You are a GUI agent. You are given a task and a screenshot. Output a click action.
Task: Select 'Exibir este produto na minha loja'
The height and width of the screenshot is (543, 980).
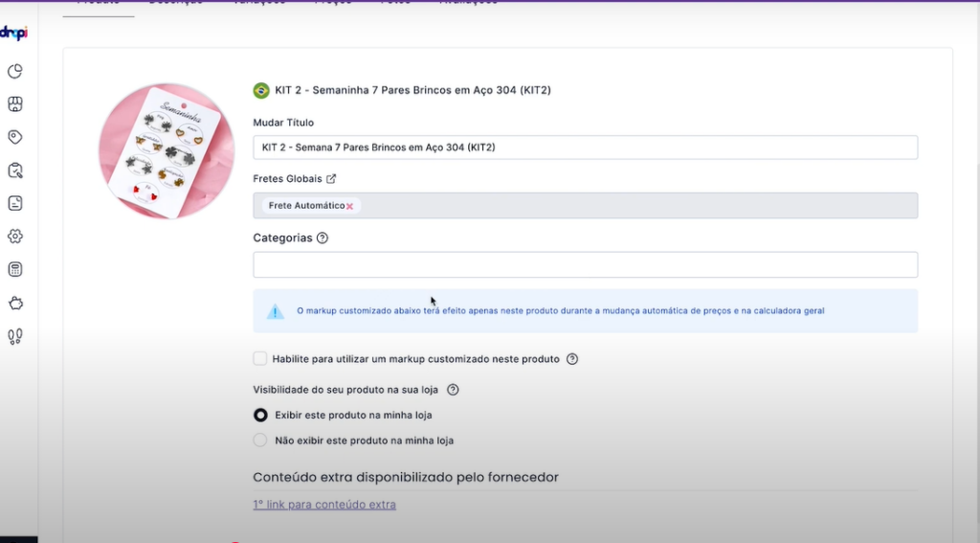(x=260, y=415)
